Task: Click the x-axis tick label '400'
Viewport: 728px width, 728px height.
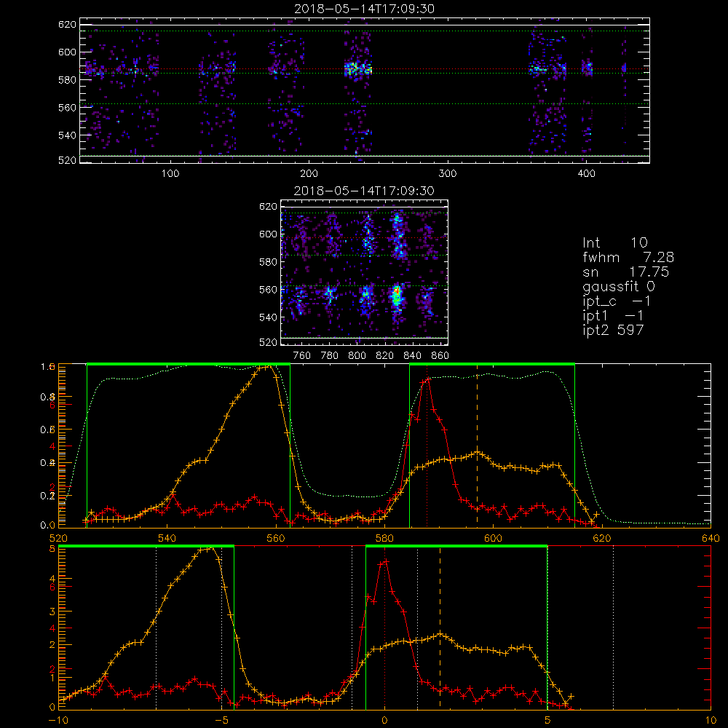Action: click(x=586, y=174)
